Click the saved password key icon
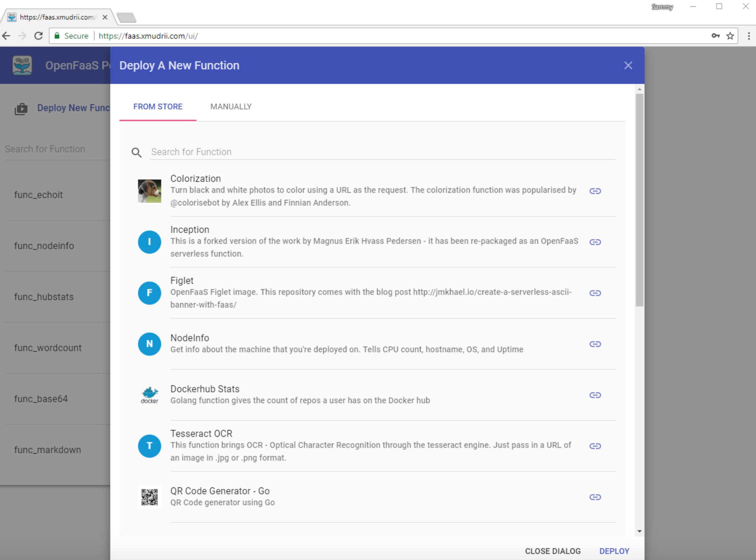Image resolution: width=756 pixels, height=560 pixels. [715, 36]
